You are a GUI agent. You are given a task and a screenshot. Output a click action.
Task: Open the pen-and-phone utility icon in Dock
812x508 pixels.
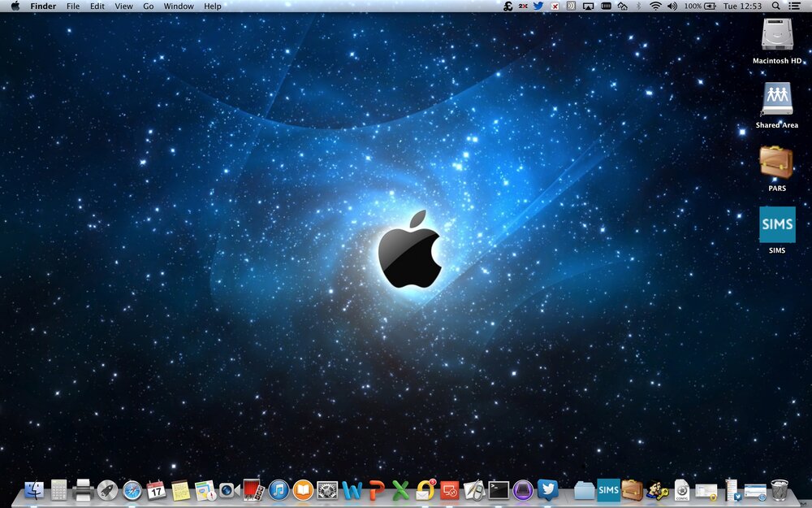point(474,490)
